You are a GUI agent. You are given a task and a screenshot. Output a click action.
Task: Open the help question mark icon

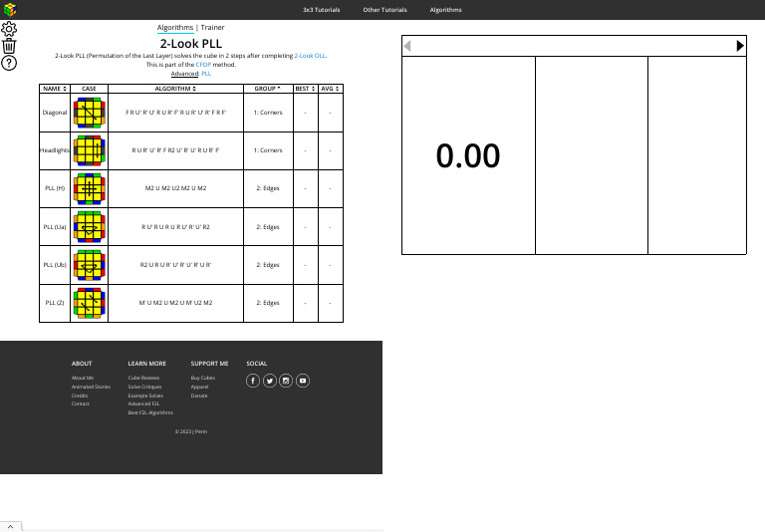(9, 63)
